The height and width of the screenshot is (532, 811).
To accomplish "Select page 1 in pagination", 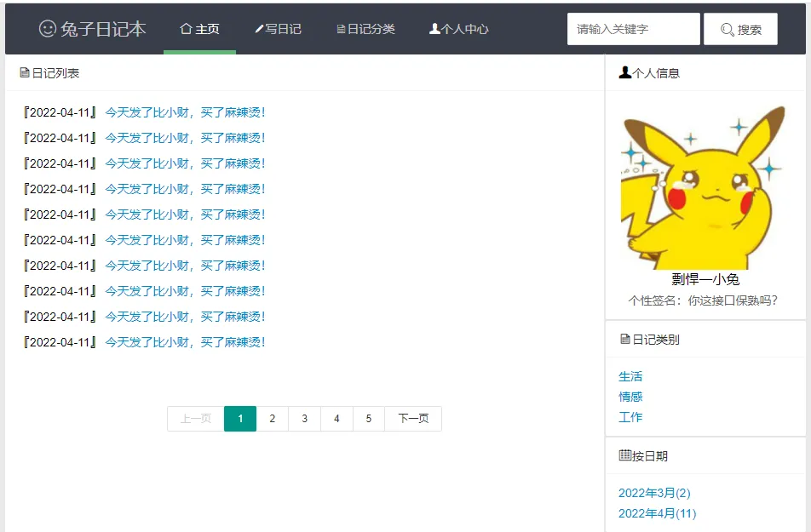I will (240, 418).
